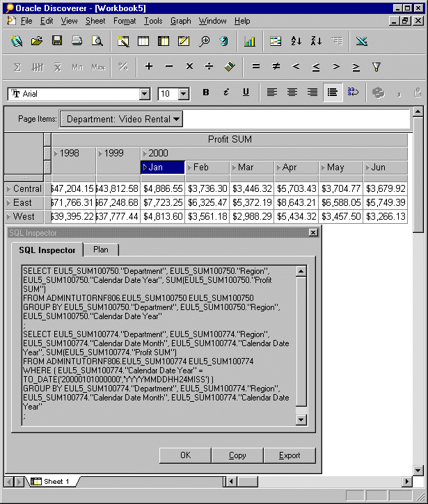Select the Jan column header
428x504 pixels.
click(x=163, y=168)
